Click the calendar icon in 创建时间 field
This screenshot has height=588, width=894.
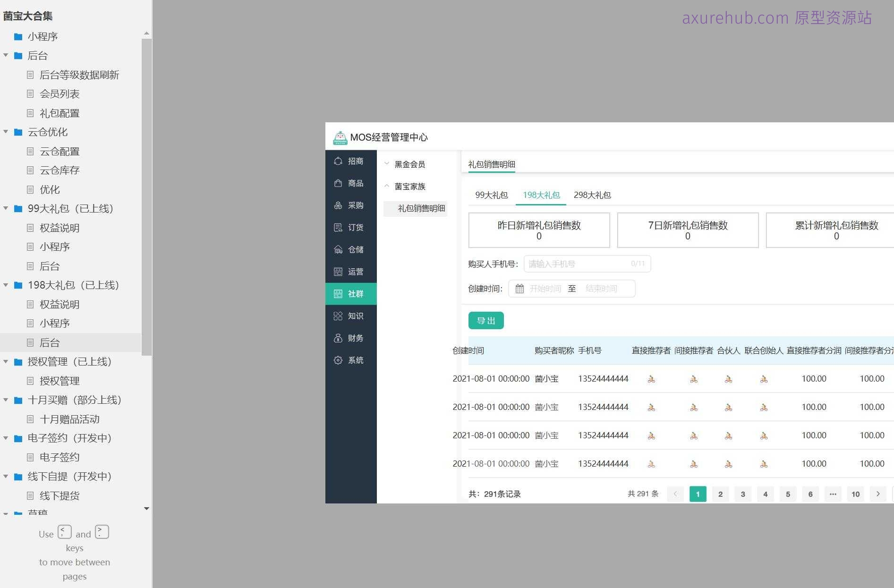pos(519,289)
